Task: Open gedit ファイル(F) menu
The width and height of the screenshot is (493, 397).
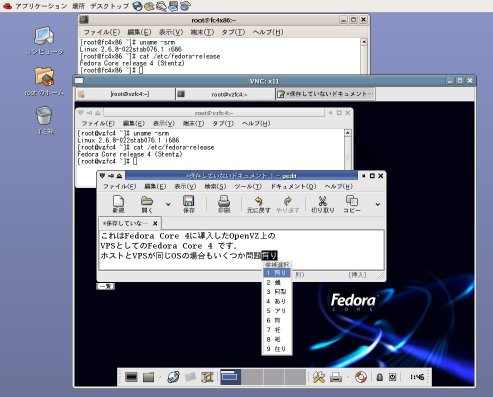Action: (x=119, y=186)
